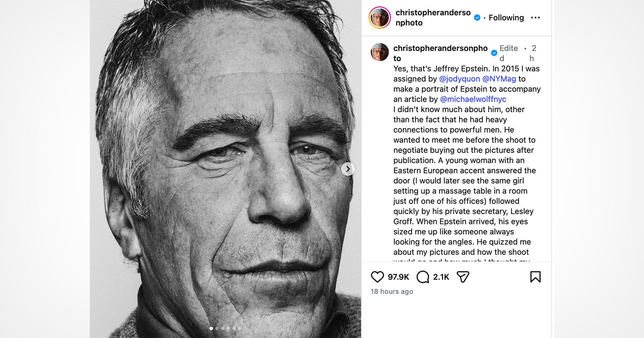The height and width of the screenshot is (338, 644).
Task: Save the post with the bookmark icon
Action: coord(536,276)
